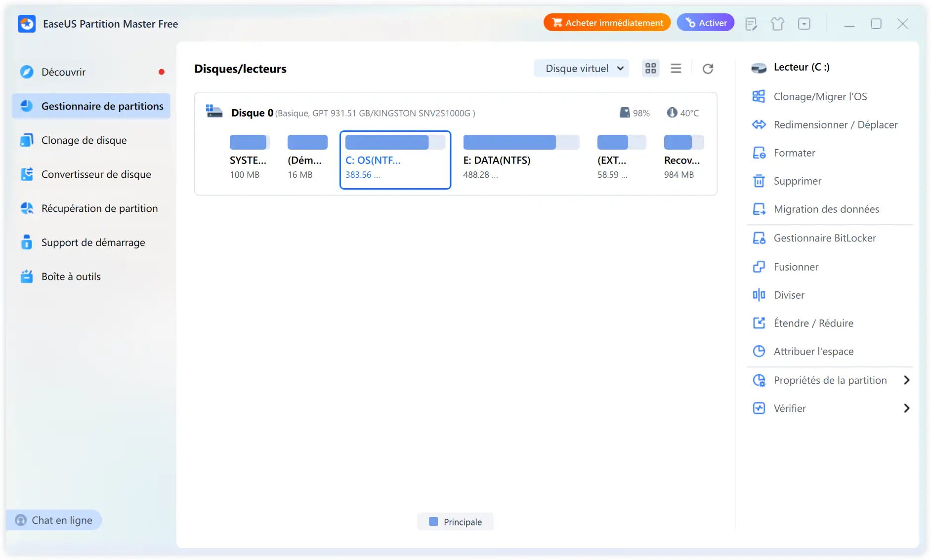
Task: Open Boîte à outils
Action: coord(91,277)
